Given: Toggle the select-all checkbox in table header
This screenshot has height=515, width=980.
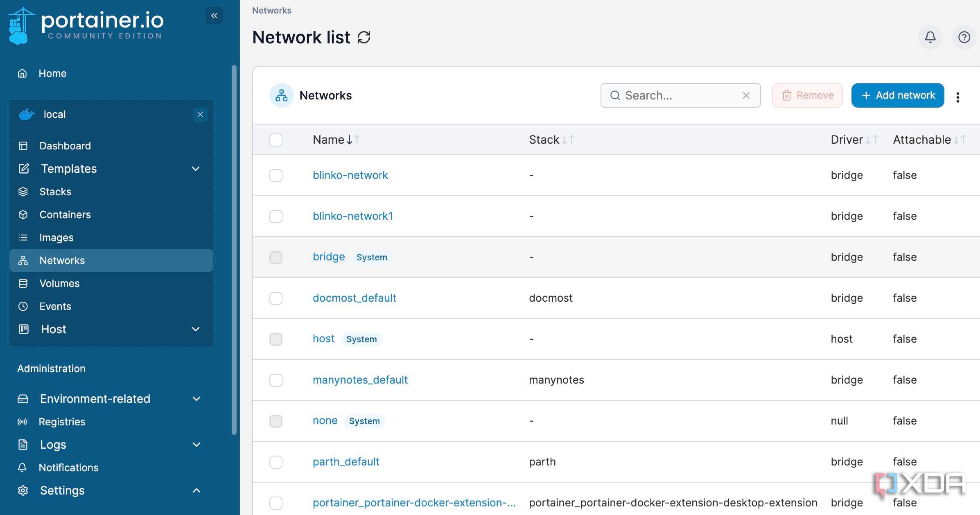Looking at the screenshot, I should pos(276,140).
